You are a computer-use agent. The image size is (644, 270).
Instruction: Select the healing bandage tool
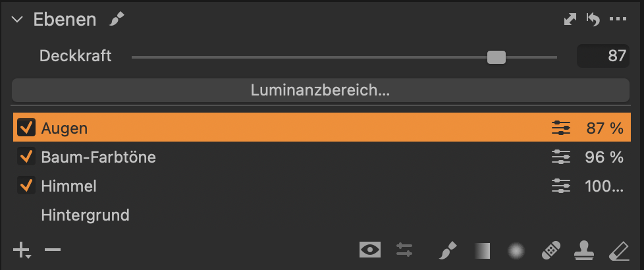[x=551, y=250]
